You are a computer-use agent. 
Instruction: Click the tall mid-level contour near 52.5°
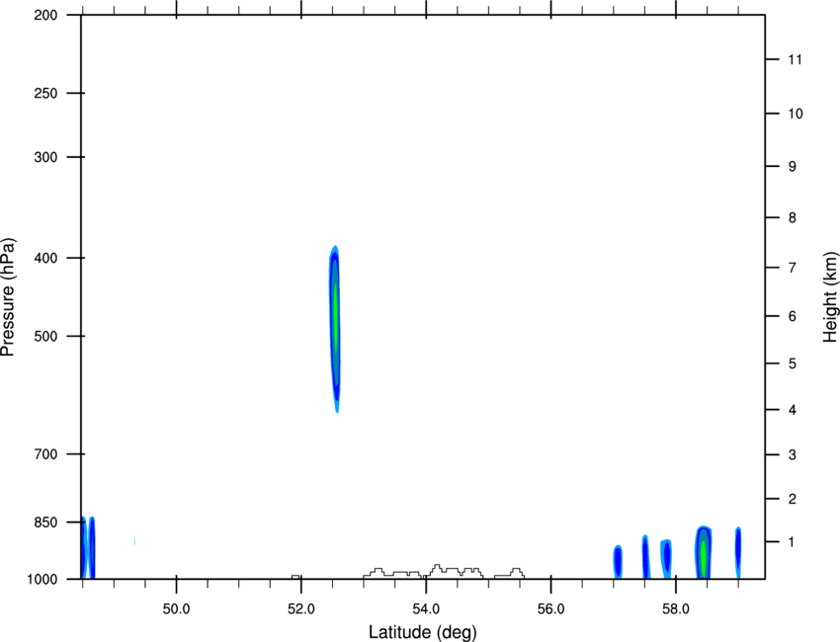point(335,327)
